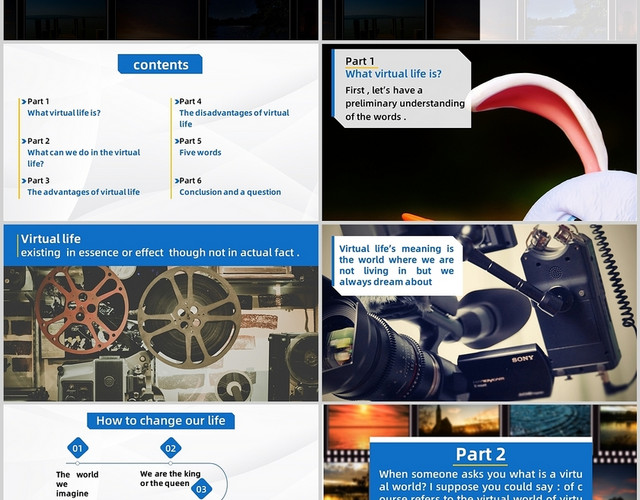Click 'Virtual life's meaning is the world' text box
The height and width of the screenshot is (500, 640).
[396, 265]
